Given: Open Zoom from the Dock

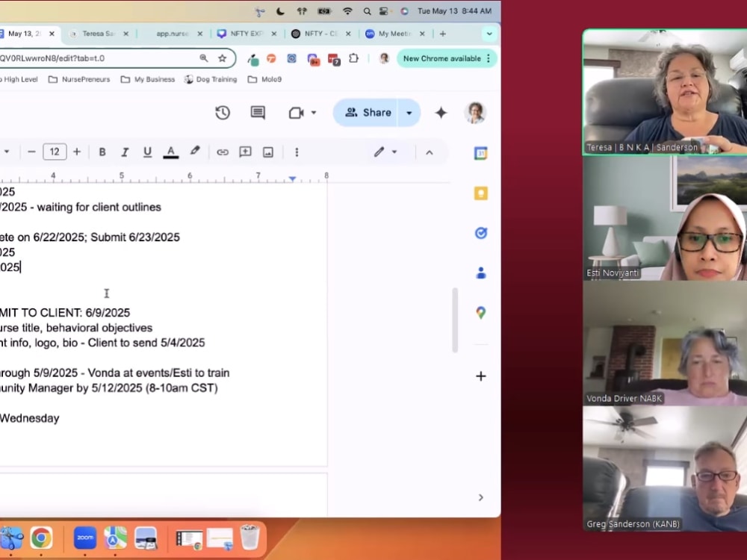Looking at the screenshot, I should pos(85,538).
